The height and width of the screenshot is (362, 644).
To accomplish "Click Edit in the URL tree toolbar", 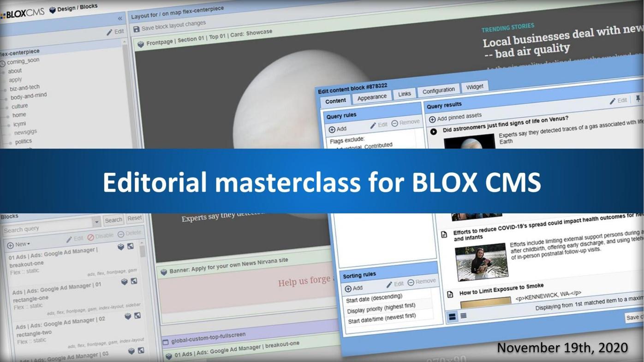I will (115, 32).
